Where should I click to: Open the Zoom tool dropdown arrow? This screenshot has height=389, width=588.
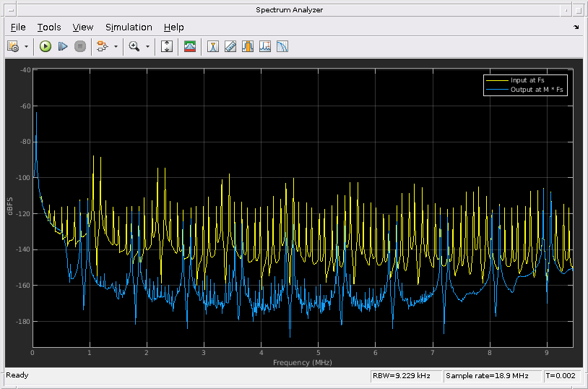point(147,46)
